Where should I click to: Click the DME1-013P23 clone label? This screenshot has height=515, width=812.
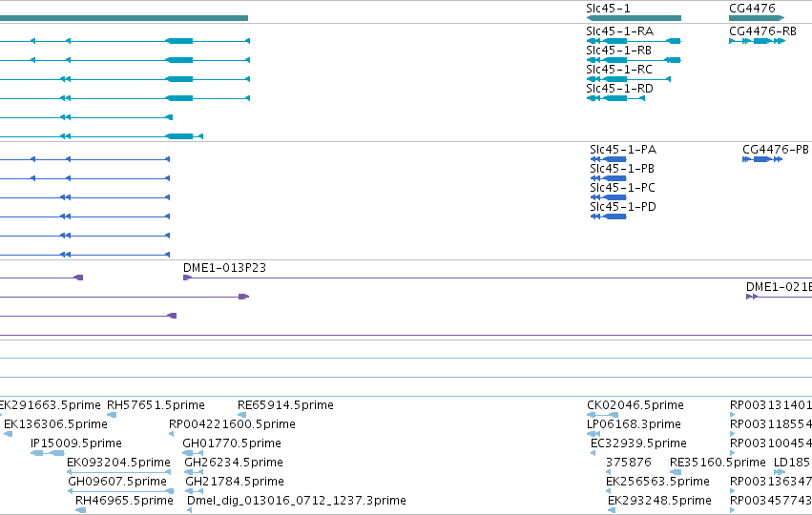[224, 268]
